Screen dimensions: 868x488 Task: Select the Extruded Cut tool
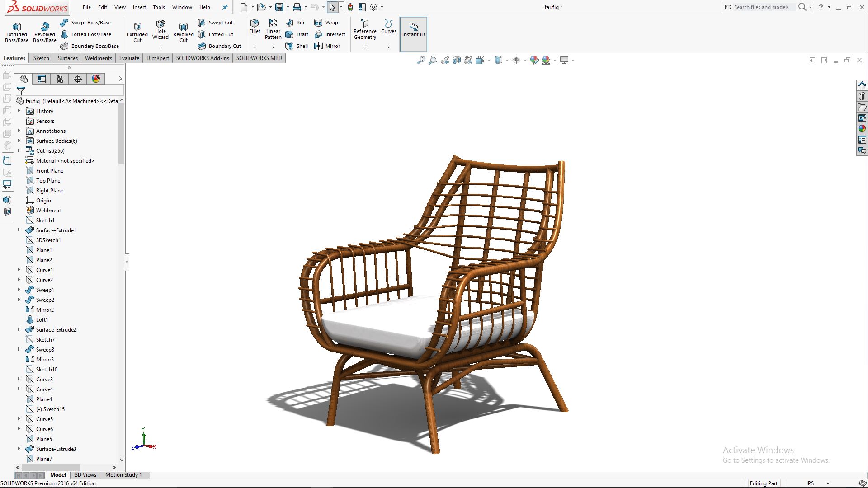[x=137, y=33]
